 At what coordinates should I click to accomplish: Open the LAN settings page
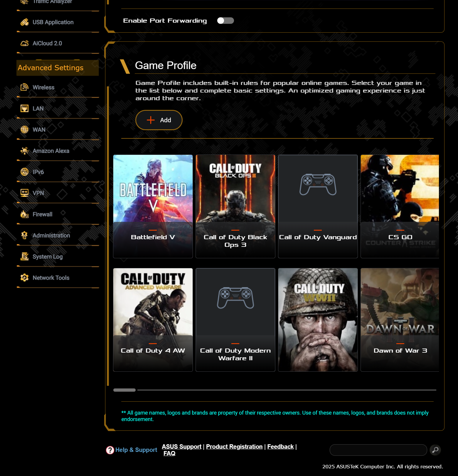click(58, 108)
